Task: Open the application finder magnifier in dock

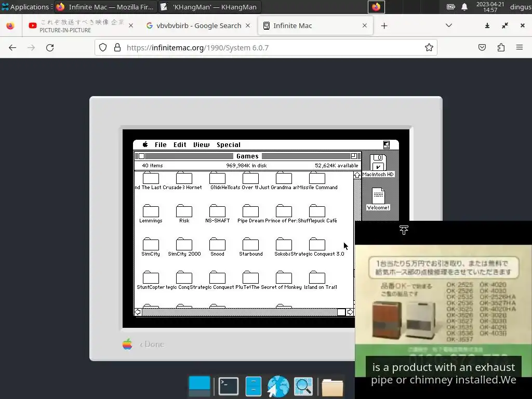Action: click(x=303, y=386)
